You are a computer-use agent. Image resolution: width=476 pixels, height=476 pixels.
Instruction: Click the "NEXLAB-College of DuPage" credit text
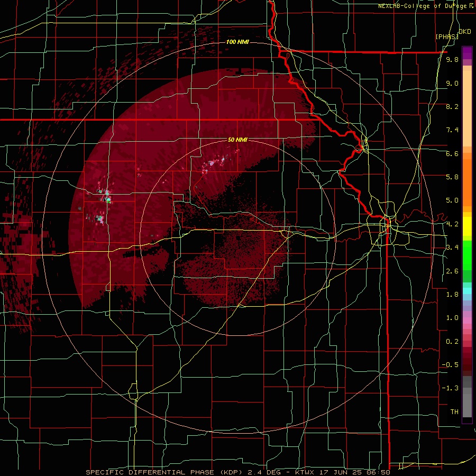(422, 6)
